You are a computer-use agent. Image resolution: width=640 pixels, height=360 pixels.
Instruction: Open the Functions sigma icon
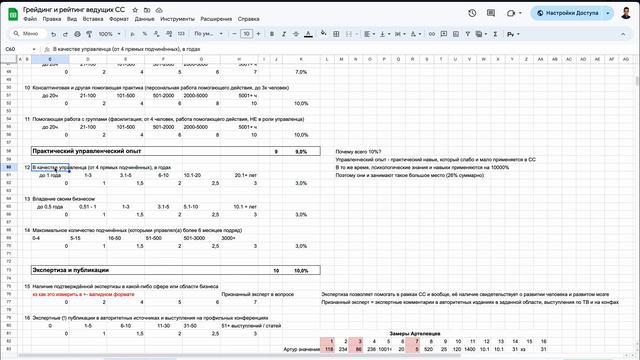pyautogui.click(x=495, y=34)
